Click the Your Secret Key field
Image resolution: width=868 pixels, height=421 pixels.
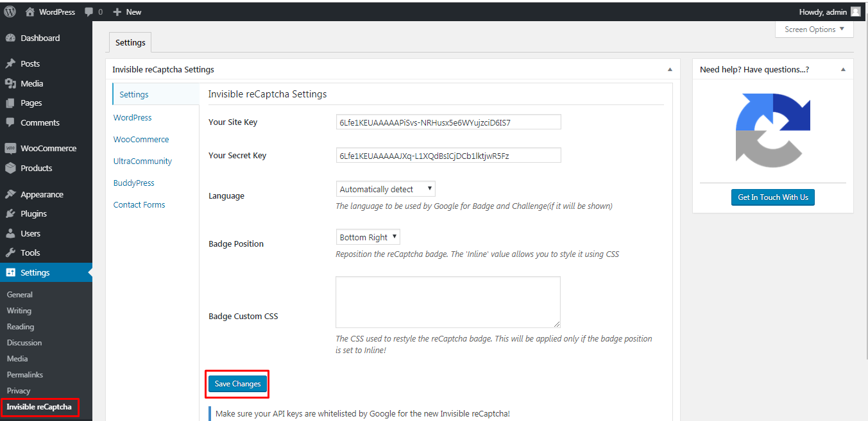point(448,155)
